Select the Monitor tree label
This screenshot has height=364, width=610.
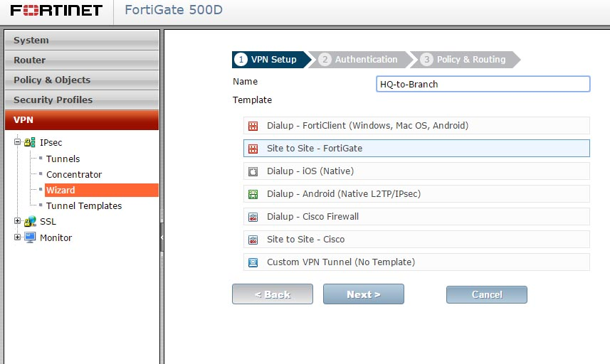pos(56,237)
